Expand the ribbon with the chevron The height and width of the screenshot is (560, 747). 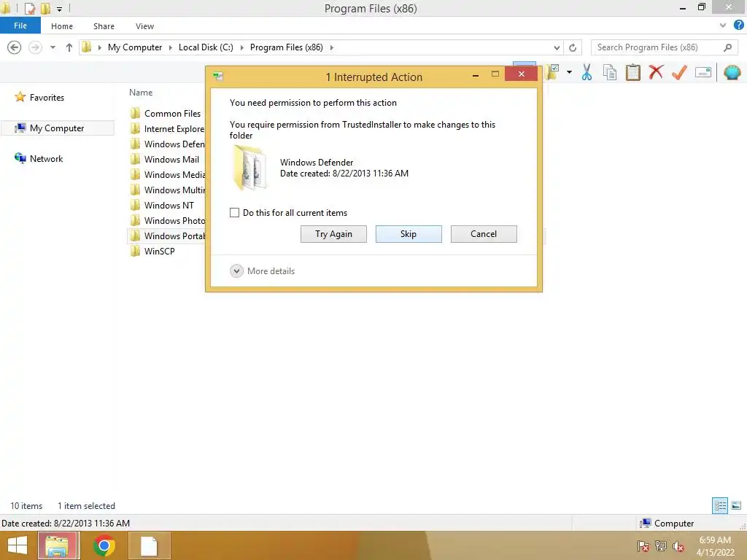click(x=723, y=26)
